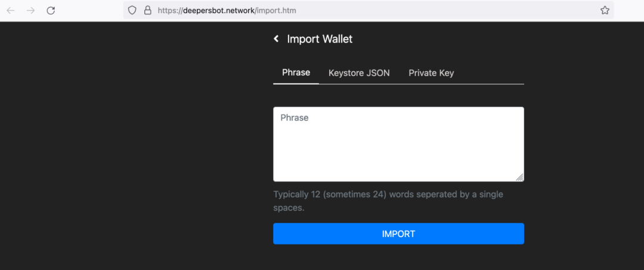Screen dimensions: 644x270
Task: Reload the current page
Action: click(x=51, y=10)
